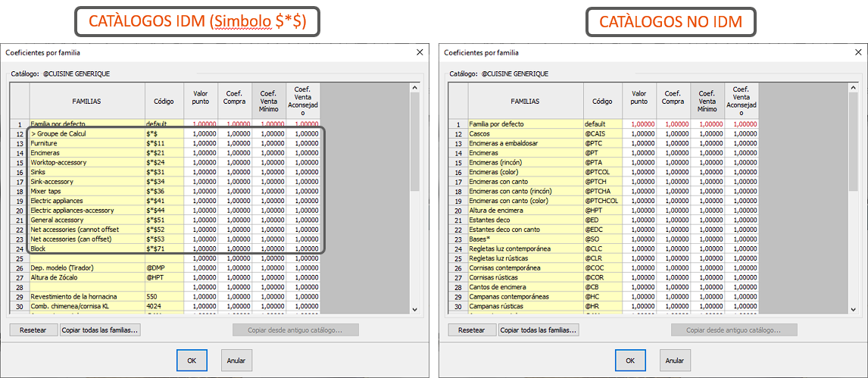
Task: Confirm the left dialog with OK
Action: 192,361
